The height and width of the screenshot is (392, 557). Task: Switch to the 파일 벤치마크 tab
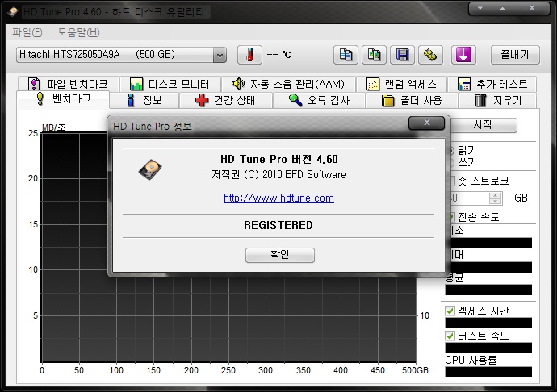pyautogui.click(x=68, y=84)
